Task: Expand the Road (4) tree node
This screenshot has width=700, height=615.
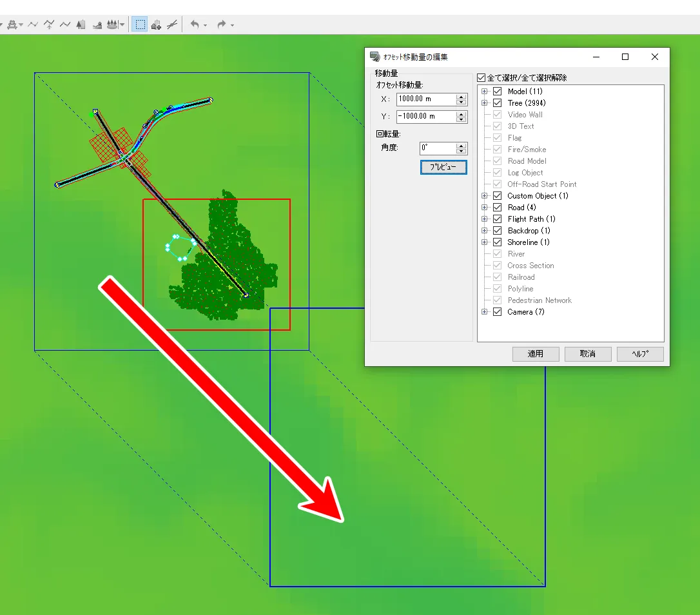Action: tap(485, 208)
